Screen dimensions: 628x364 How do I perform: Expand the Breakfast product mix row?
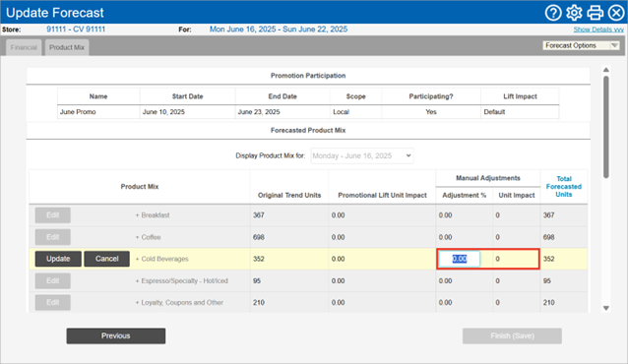[137, 215]
